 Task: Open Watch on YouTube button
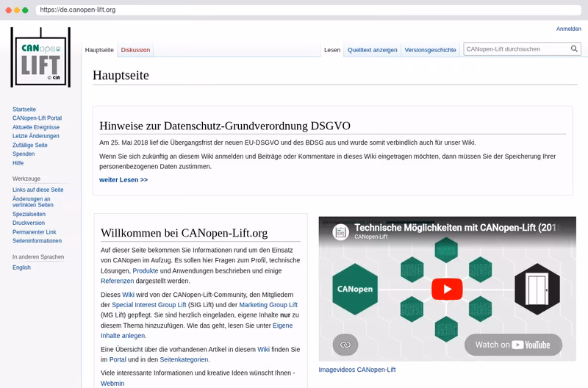pos(513,345)
